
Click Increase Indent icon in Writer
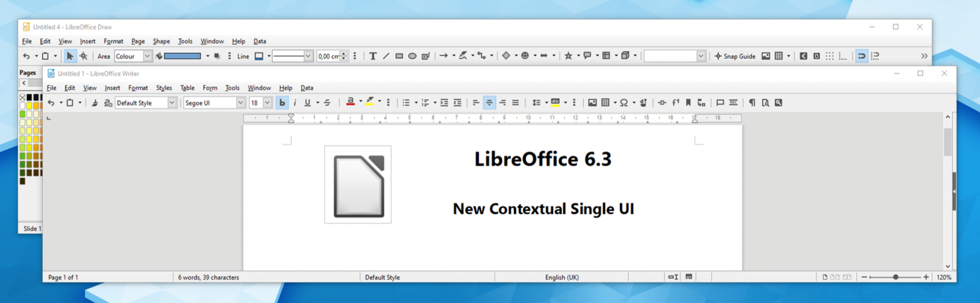(444, 102)
